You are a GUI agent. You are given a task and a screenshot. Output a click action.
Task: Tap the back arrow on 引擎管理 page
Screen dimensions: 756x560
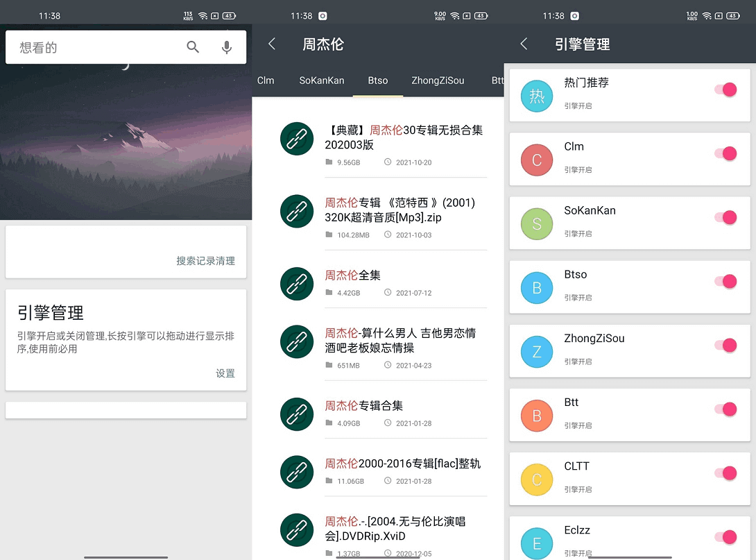(x=524, y=44)
